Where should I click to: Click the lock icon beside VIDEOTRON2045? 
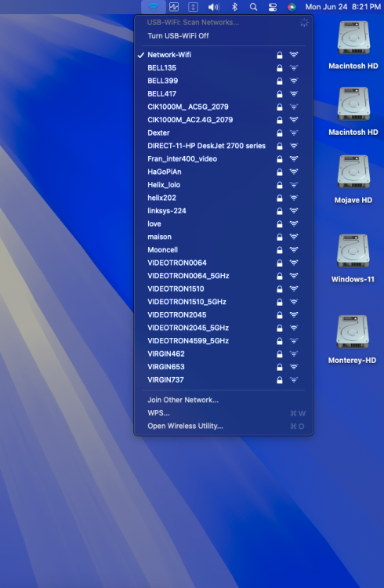[279, 314]
